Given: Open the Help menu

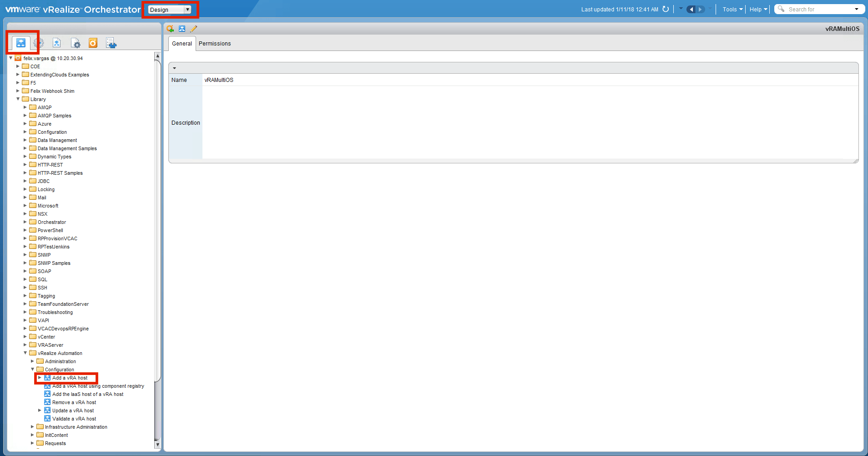Looking at the screenshot, I should point(758,9).
